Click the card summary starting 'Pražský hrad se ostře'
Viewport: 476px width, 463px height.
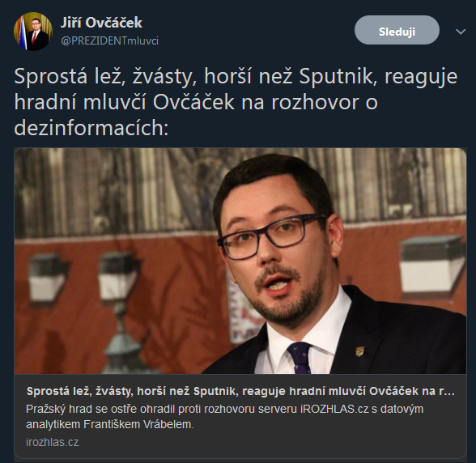(x=225, y=417)
